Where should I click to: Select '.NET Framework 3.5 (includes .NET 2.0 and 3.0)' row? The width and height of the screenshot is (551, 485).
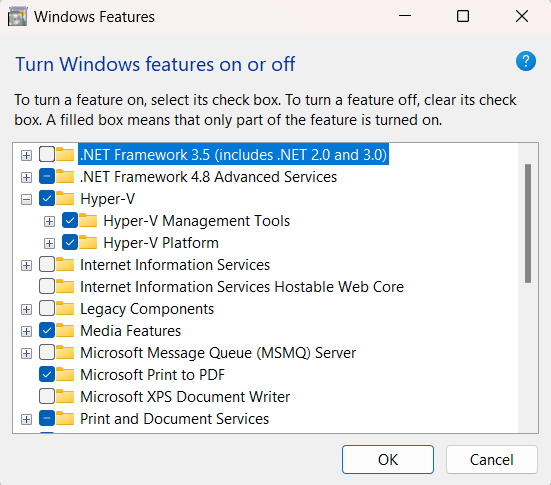coord(233,154)
